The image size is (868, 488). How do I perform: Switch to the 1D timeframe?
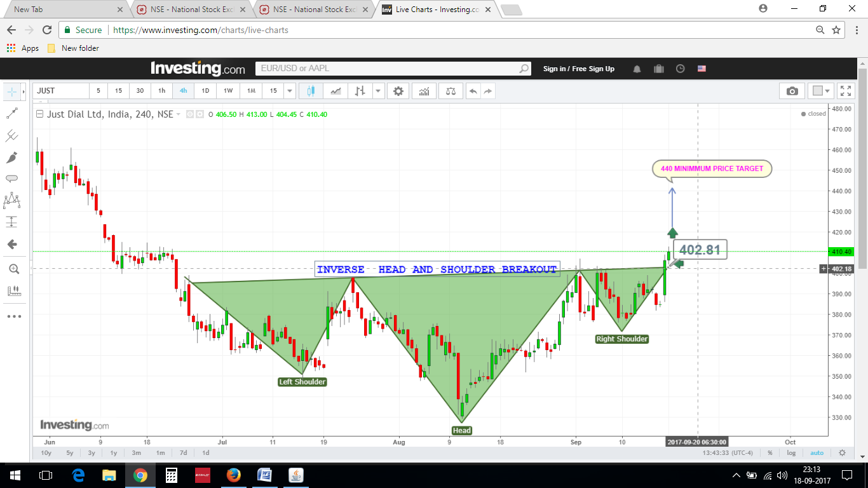pos(205,91)
